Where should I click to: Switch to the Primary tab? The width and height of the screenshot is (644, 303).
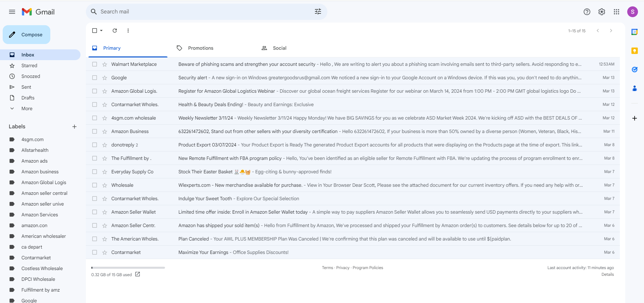point(128,48)
